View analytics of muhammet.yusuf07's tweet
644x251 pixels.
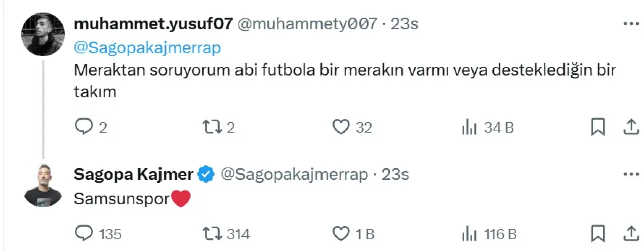469,128
